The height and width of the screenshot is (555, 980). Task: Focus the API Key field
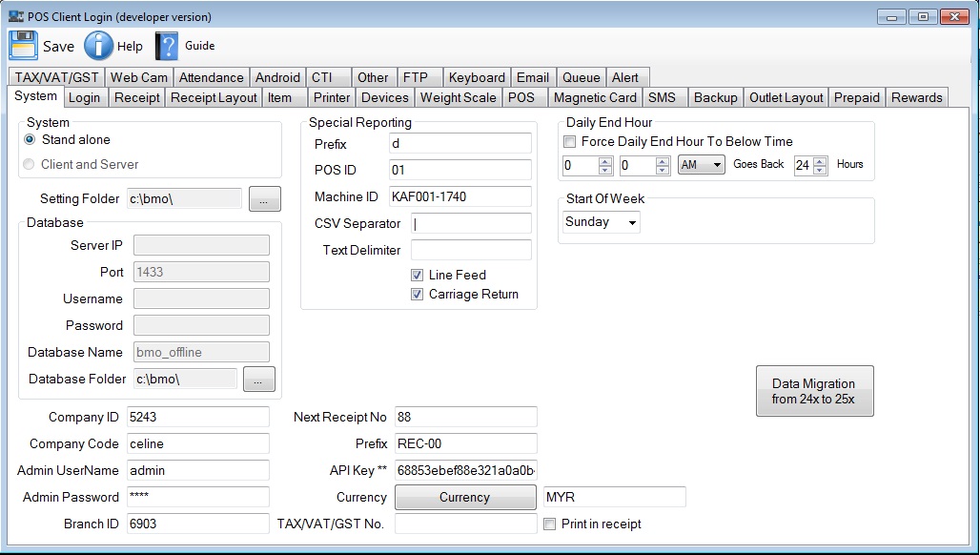[x=465, y=471]
